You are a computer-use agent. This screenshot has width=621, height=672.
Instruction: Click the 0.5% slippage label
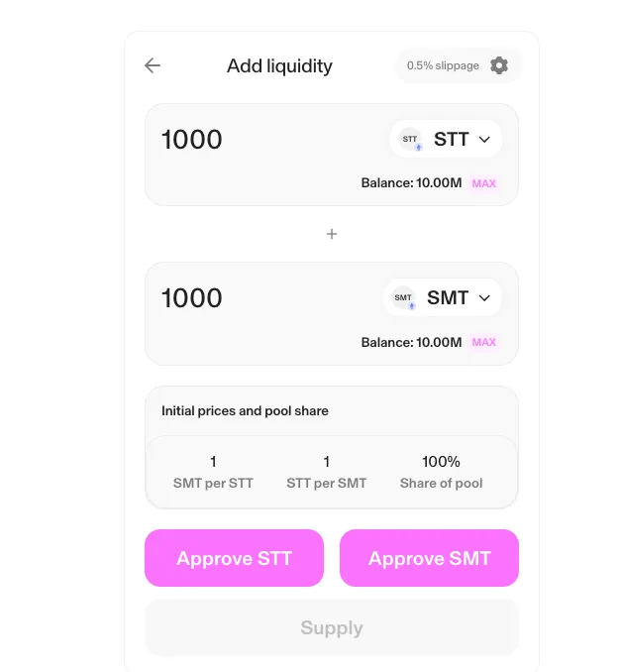click(x=443, y=65)
